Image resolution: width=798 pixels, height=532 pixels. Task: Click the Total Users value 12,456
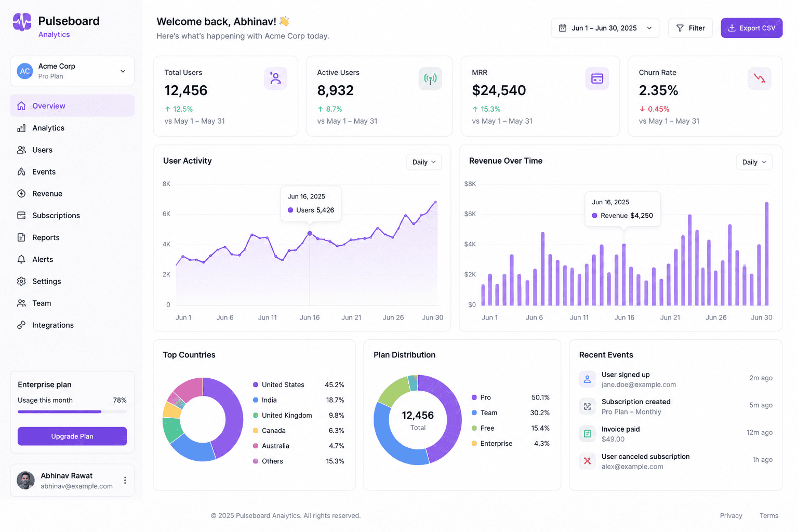[186, 90]
